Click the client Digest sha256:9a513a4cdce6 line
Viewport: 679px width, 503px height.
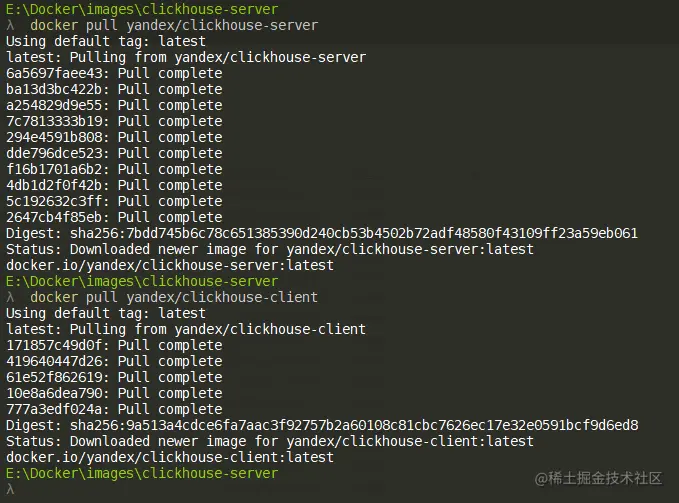pos(322,426)
